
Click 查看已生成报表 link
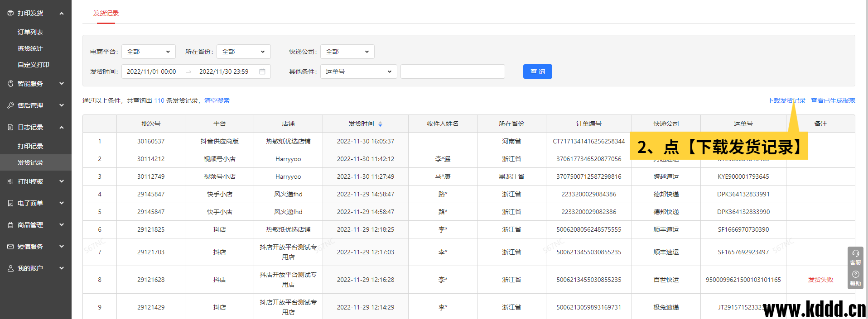pos(833,100)
